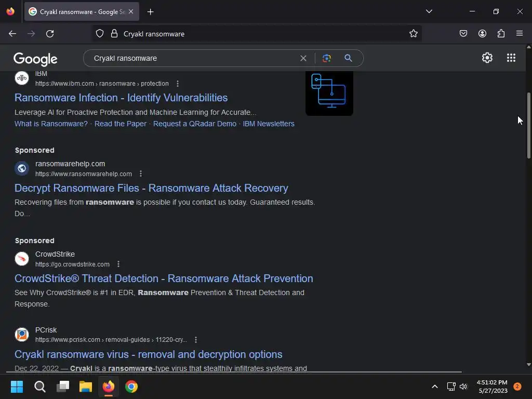Open the Firefox account menu
The width and height of the screenshot is (532, 399).
[482, 34]
